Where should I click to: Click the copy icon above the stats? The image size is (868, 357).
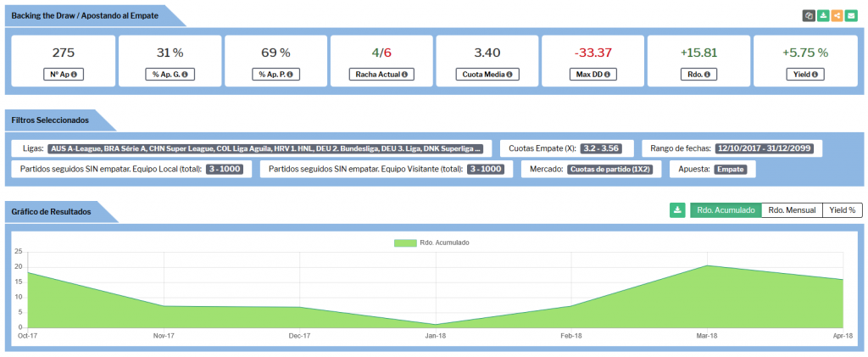pos(810,15)
